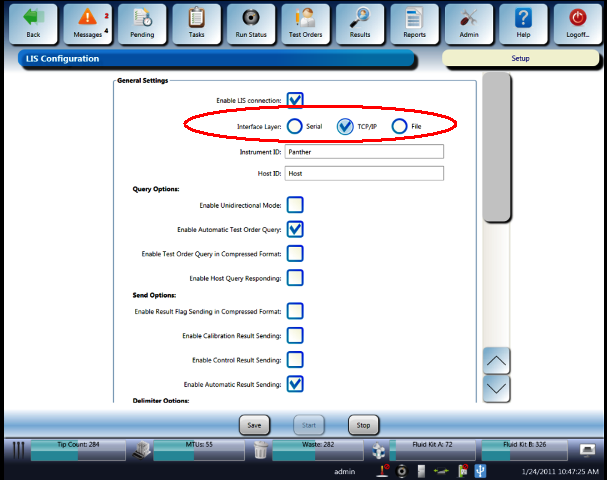Open the Admin tools screen
The image size is (607, 480).
click(468, 24)
